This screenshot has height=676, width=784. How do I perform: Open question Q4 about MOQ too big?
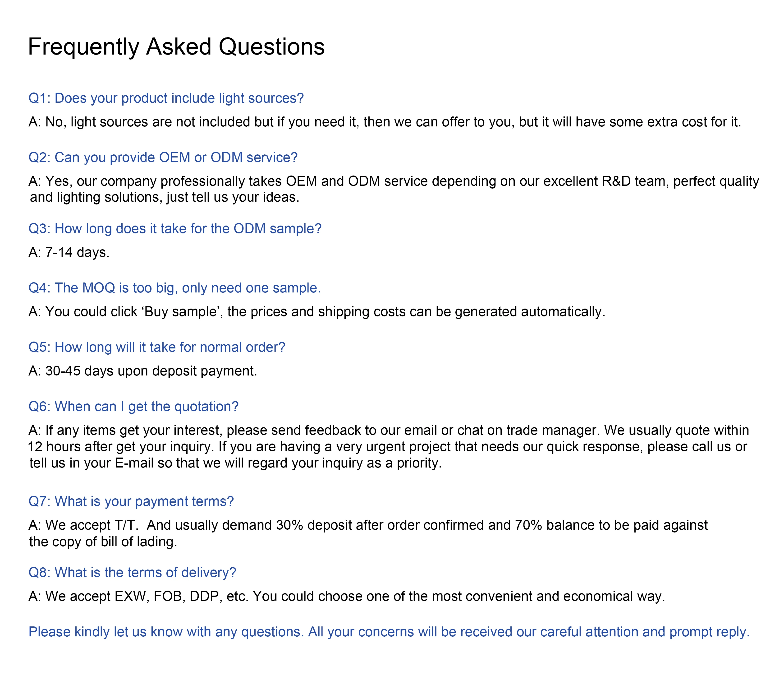174,288
